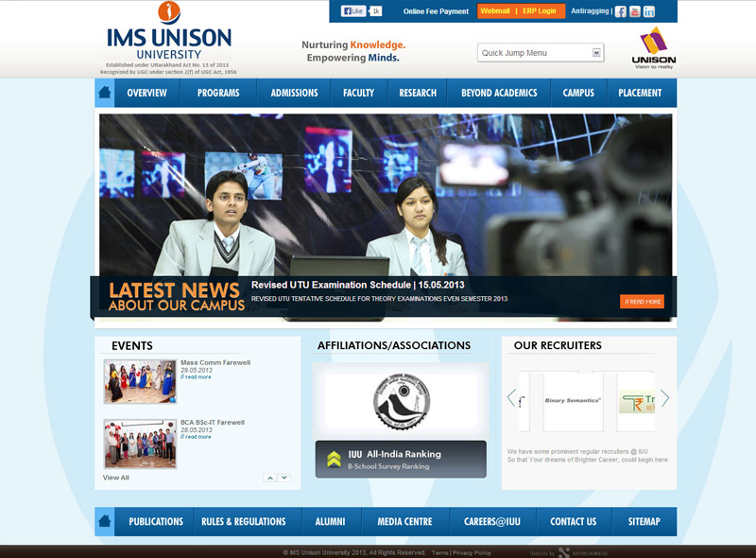The height and width of the screenshot is (558, 756).
Task: Open the Privacy Policy footer link
Action: tap(472, 552)
